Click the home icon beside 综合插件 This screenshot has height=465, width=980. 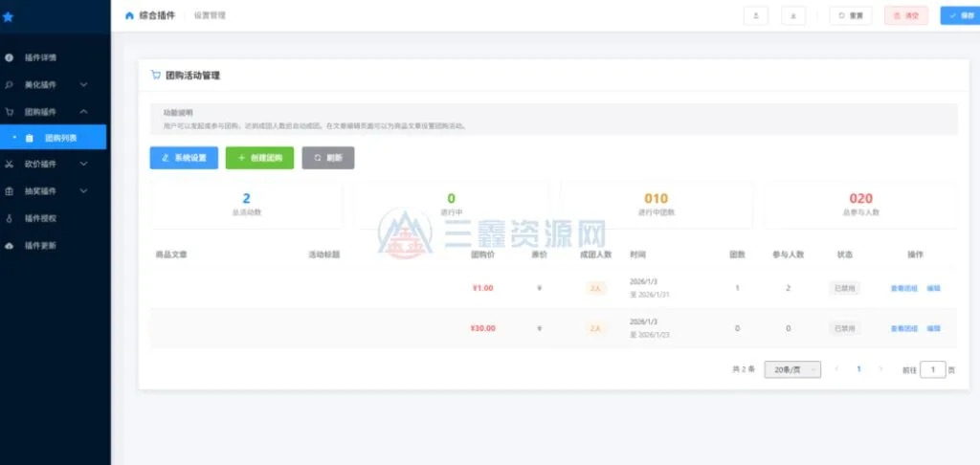(129, 16)
